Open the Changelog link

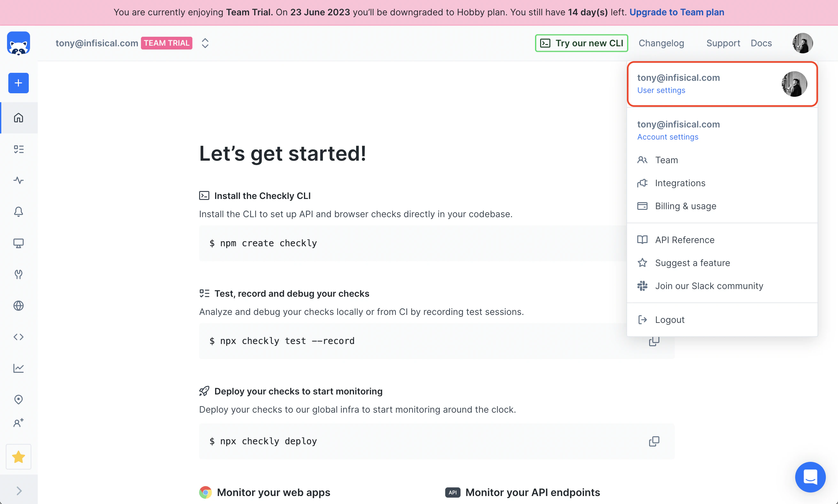(661, 43)
